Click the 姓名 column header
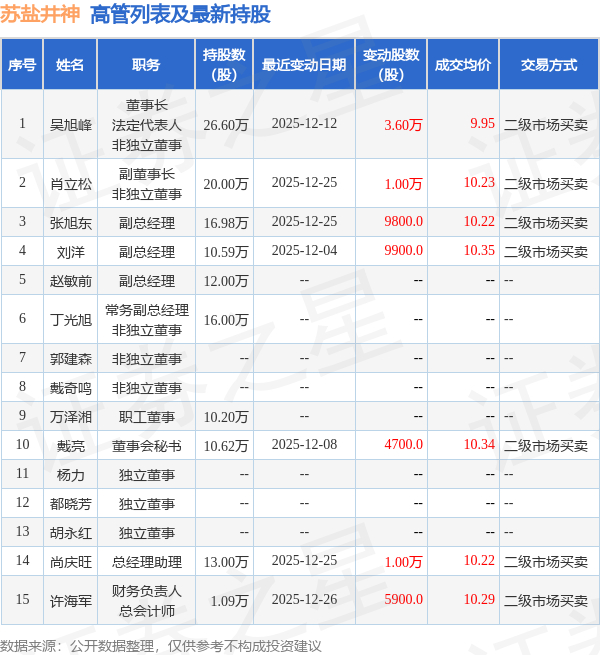The height and width of the screenshot is (655, 600). [70, 64]
